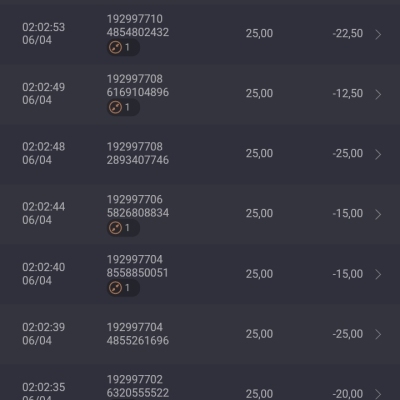Click the 25,00 amount in 02:02:44 row
Screen dimensions: 400x400
(259, 213)
